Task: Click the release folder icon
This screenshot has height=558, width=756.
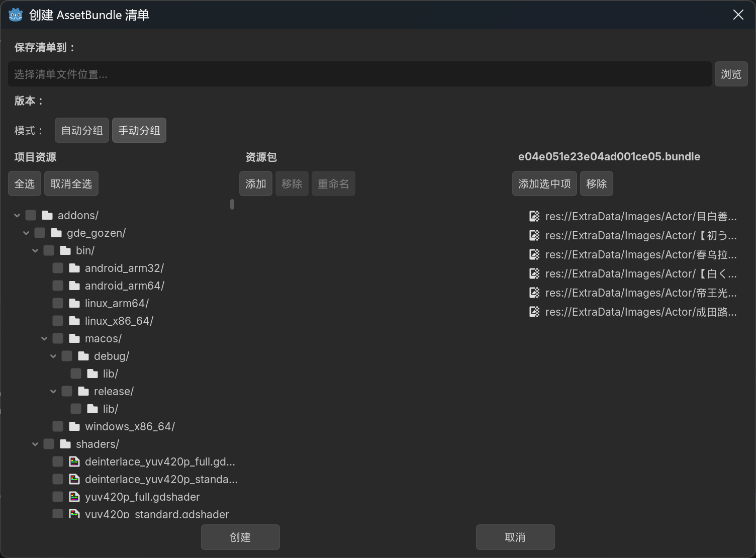Action: point(83,392)
